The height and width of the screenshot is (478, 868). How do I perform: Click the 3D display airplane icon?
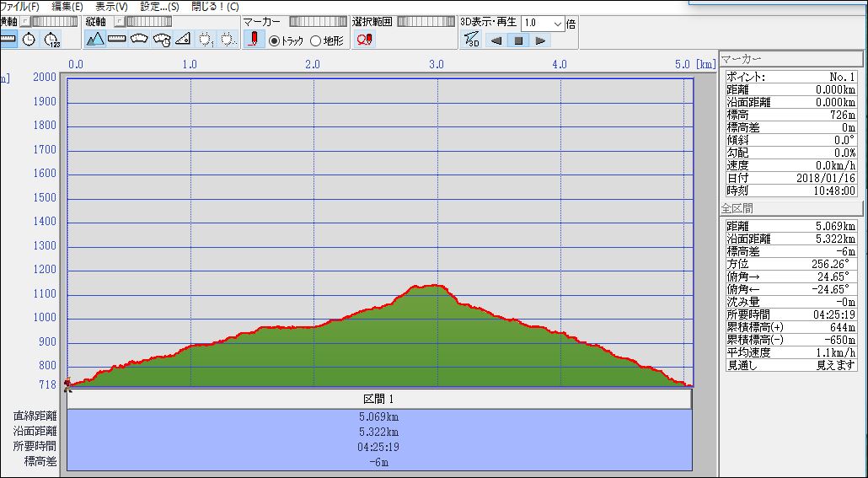(472, 40)
